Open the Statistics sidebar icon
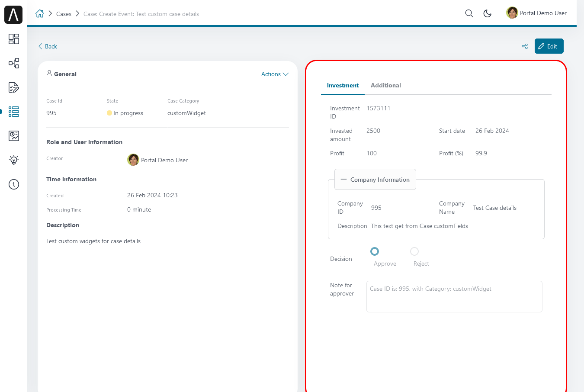This screenshot has width=584, height=392. tap(14, 136)
